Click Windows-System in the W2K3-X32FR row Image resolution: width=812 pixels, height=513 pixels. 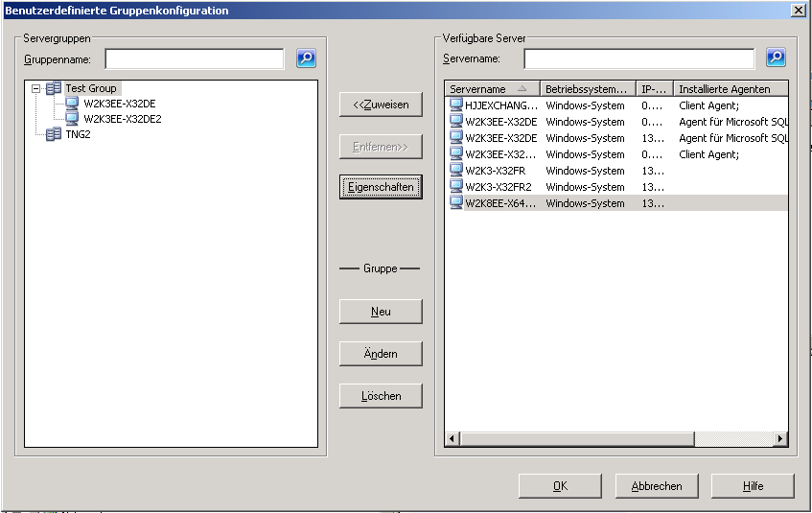click(585, 171)
